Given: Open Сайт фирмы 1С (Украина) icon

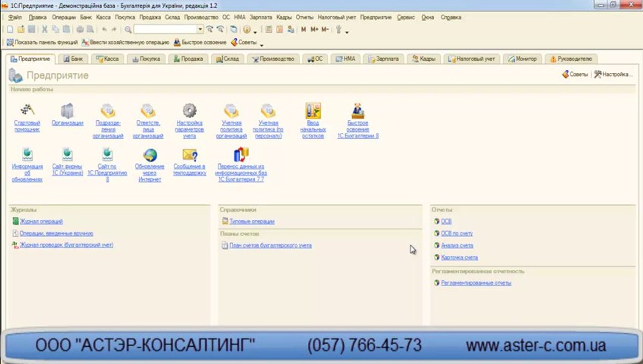Looking at the screenshot, I should pyautogui.click(x=67, y=154).
